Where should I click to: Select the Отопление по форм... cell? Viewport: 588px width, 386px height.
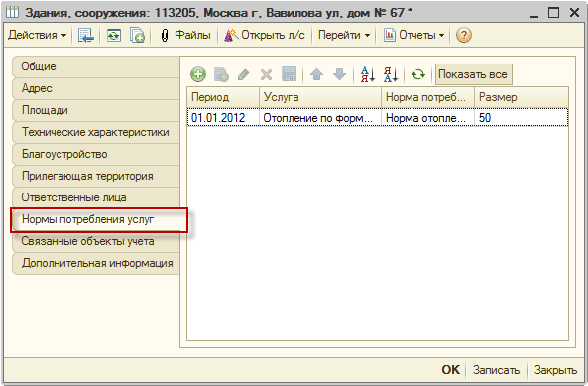320,118
